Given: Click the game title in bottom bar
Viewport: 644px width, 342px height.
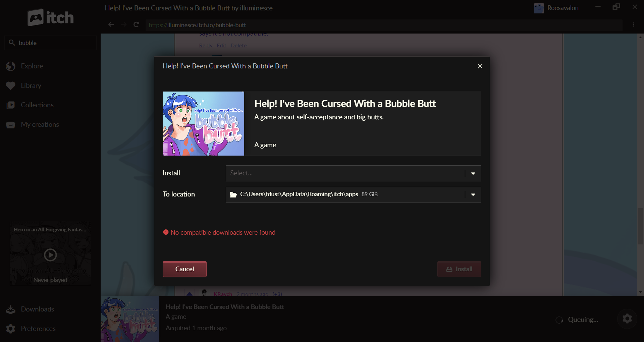Looking at the screenshot, I should tap(225, 307).
